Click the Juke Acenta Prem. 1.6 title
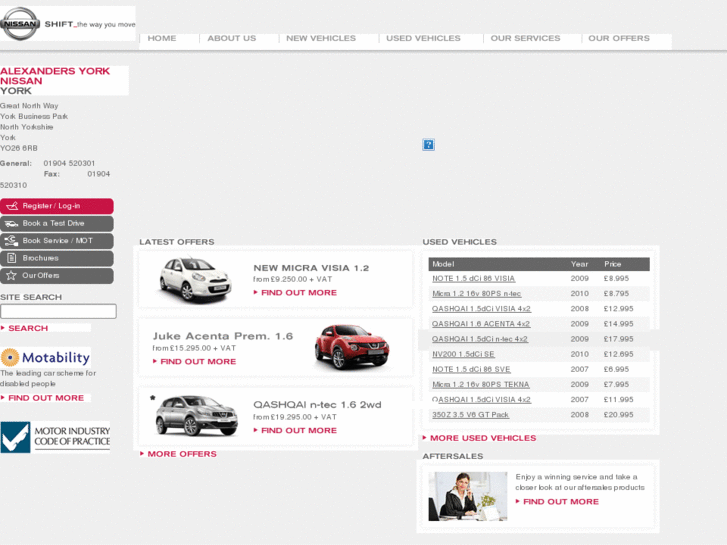This screenshot has width=727, height=545. point(223,336)
